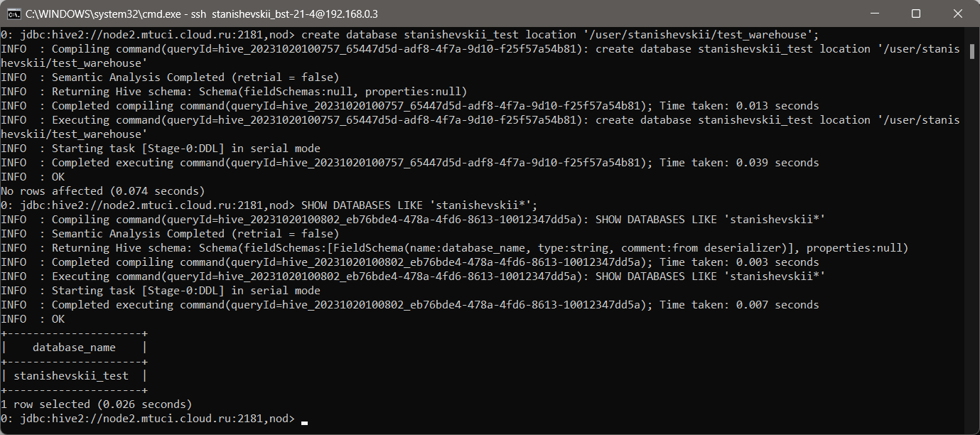Click the database_name table header
Viewport: 980px width, 435px height.
[74, 348]
